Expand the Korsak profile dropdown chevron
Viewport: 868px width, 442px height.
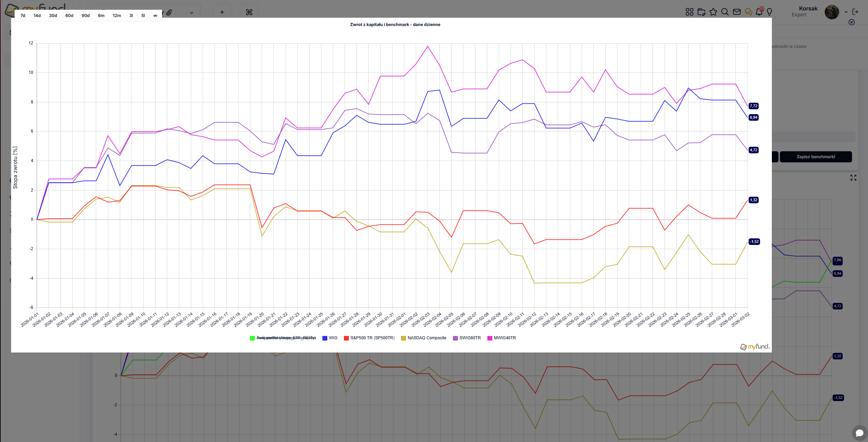click(x=846, y=12)
